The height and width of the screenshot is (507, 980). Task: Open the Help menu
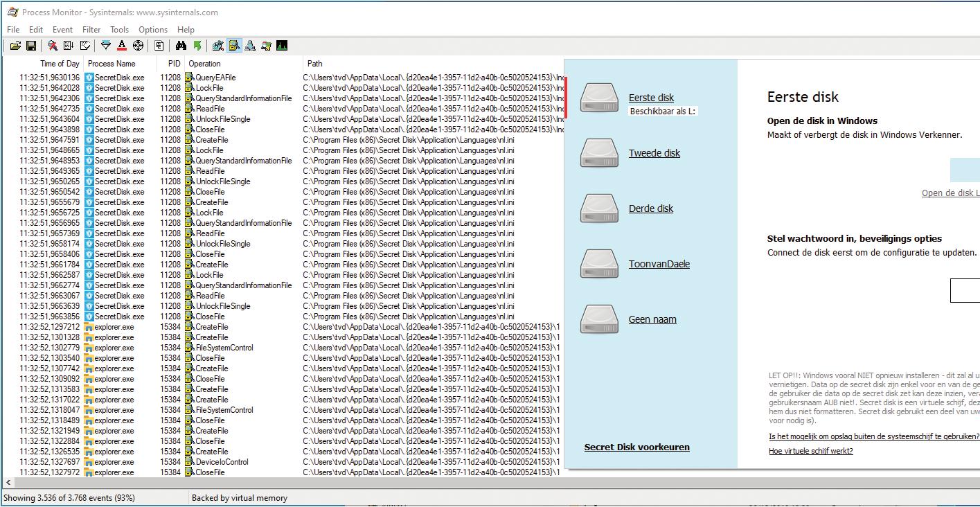tap(186, 30)
